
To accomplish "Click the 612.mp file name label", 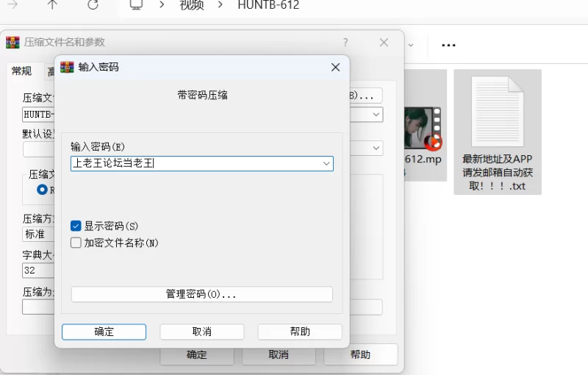I will point(423,159).
